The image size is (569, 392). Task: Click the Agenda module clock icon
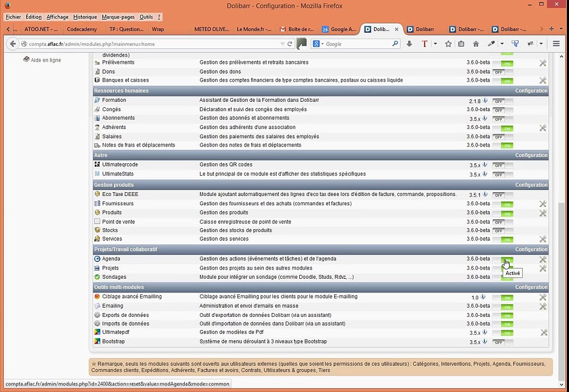(x=97, y=259)
